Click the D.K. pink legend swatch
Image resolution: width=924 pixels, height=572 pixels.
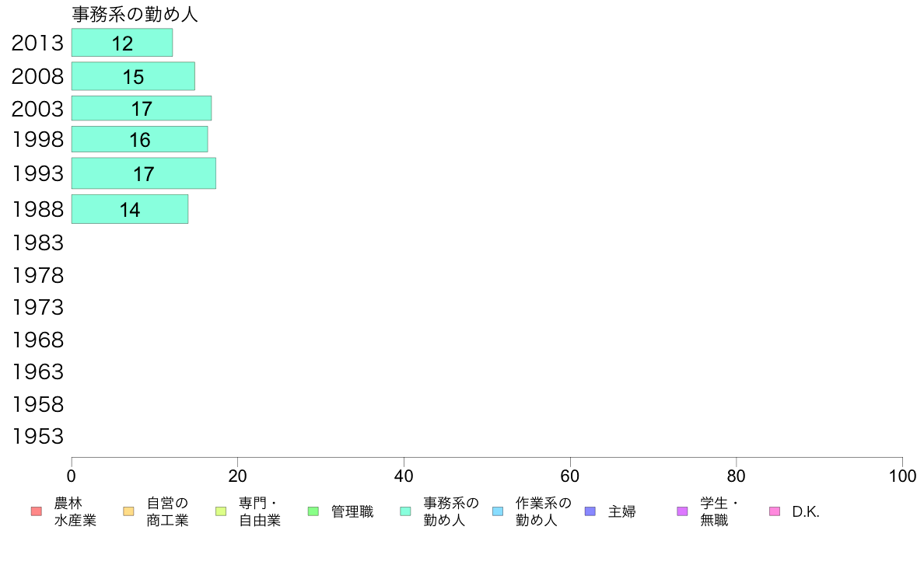point(775,511)
